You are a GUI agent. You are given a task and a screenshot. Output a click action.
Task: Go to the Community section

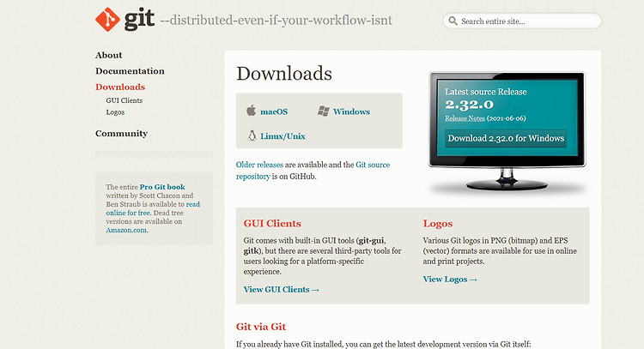pyautogui.click(x=122, y=133)
